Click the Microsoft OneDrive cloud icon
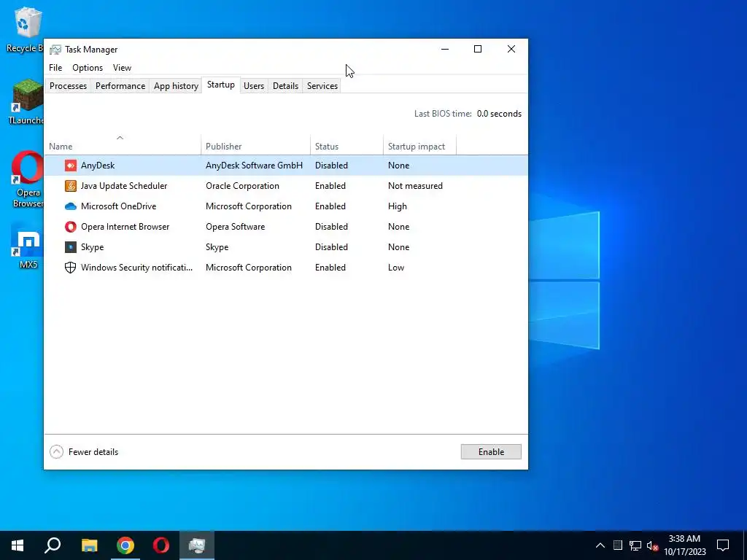The width and height of the screenshot is (747, 560). 71,206
